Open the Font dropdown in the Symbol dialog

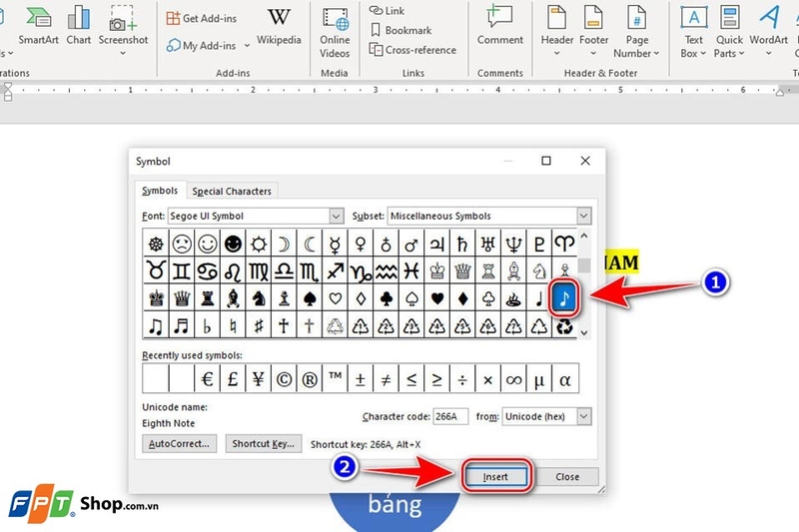click(337, 216)
